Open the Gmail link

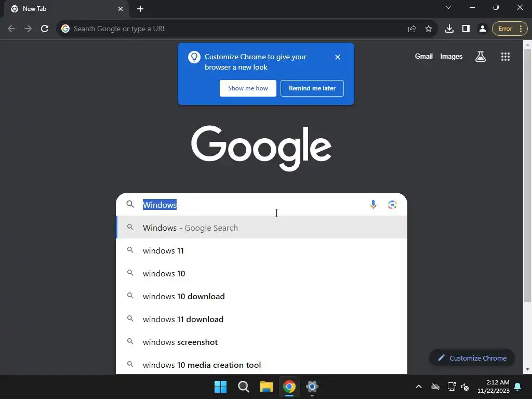[x=423, y=56]
